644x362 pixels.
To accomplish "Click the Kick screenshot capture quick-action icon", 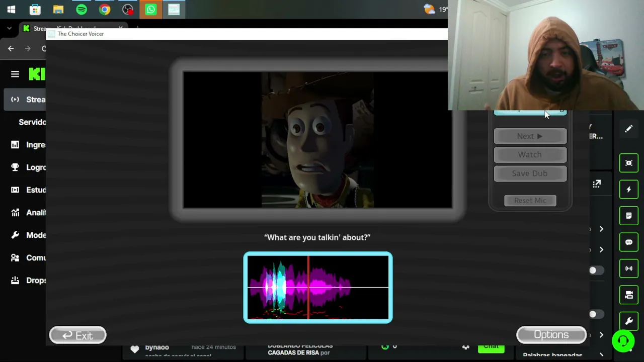I will pyautogui.click(x=629, y=163).
